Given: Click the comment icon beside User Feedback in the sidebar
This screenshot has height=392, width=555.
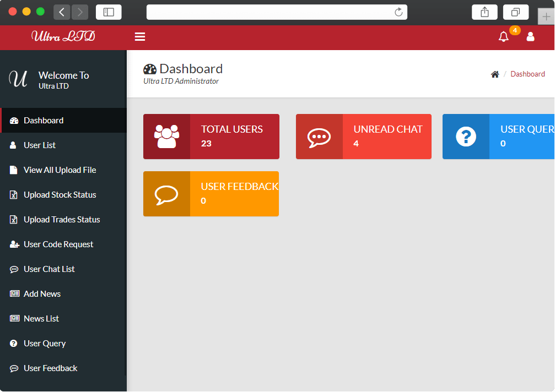Looking at the screenshot, I should pos(14,368).
